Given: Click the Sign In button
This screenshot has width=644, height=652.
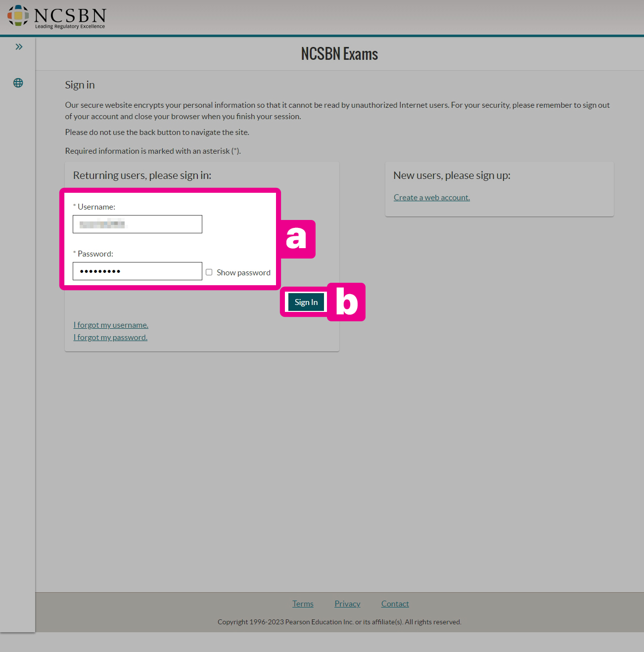Looking at the screenshot, I should coord(306,302).
